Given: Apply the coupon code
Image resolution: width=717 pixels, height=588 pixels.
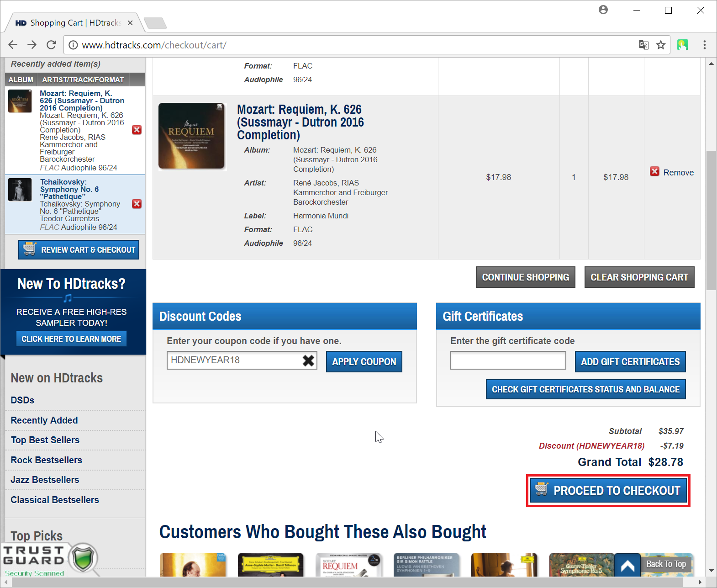Looking at the screenshot, I should pos(364,362).
